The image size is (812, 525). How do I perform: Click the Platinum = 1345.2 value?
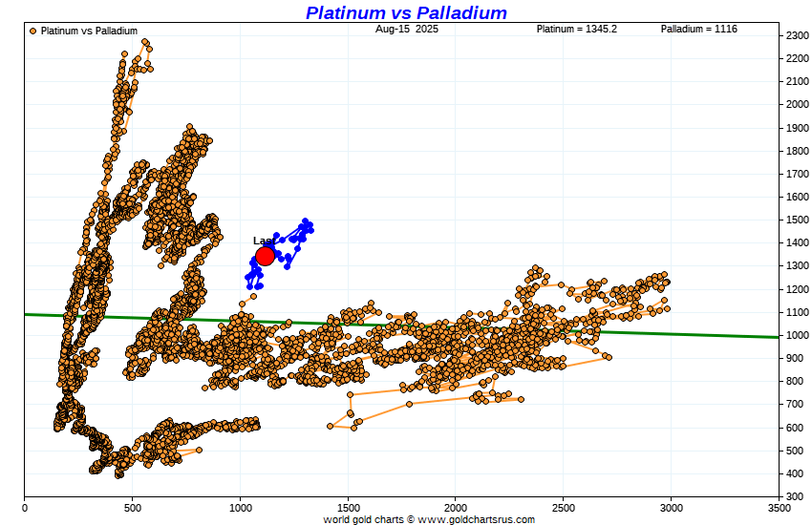pyautogui.click(x=577, y=29)
